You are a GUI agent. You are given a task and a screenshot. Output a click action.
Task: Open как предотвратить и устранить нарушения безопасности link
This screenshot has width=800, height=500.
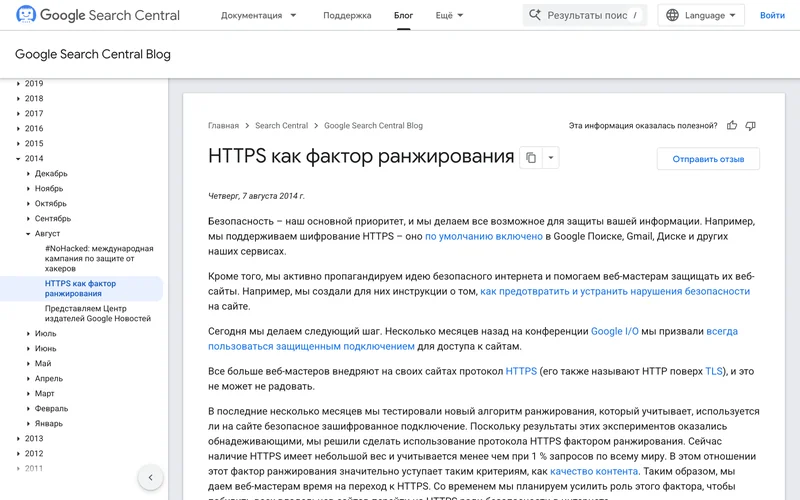click(x=615, y=291)
